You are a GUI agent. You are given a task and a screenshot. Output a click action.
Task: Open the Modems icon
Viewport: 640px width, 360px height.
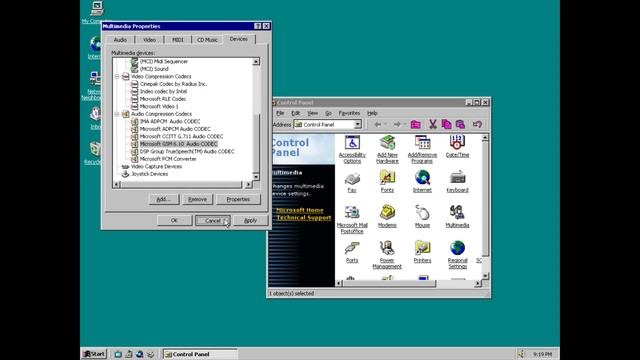[x=387, y=217]
